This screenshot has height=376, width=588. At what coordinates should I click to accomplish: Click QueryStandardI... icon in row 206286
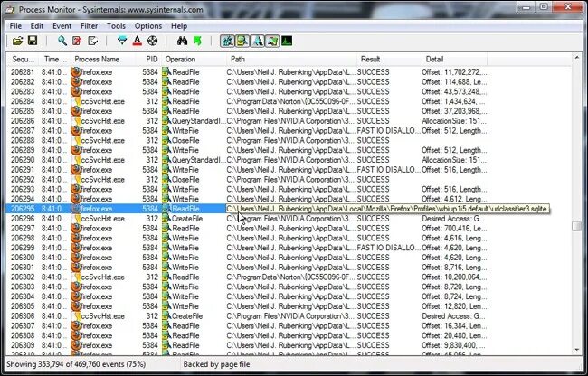pos(166,120)
